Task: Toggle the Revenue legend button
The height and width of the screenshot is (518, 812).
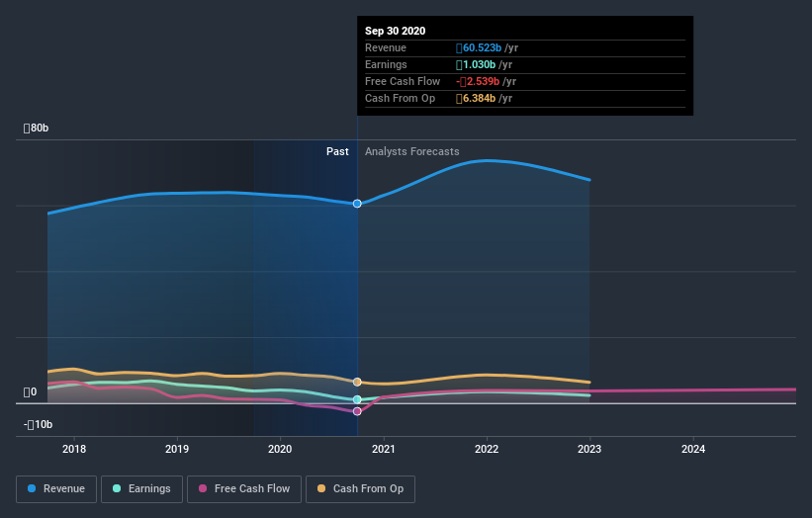Action: coord(56,489)
